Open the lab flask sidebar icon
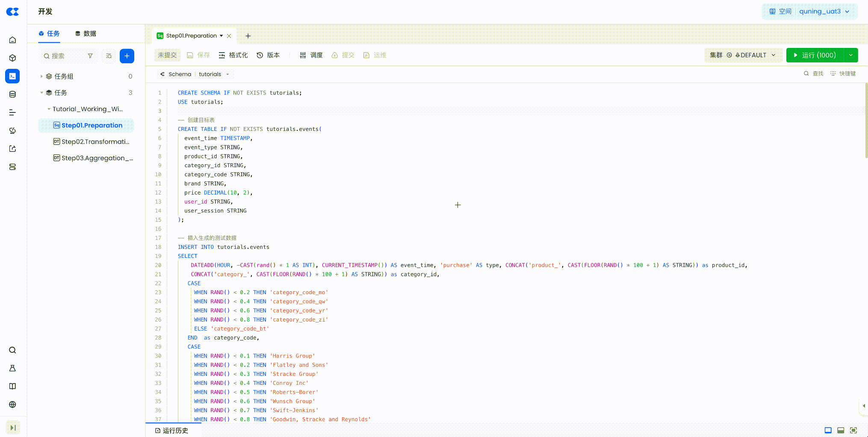The image size is (868, 437). click(x=12, y=368)
